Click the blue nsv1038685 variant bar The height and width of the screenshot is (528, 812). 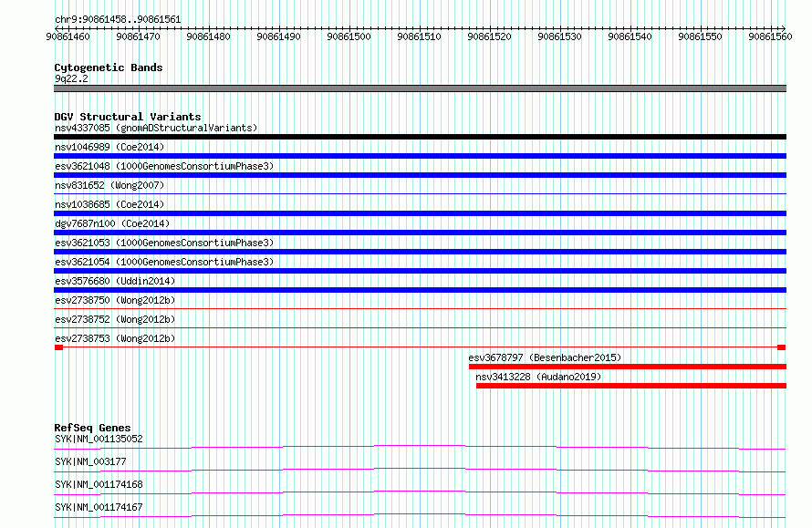[420, 213]
